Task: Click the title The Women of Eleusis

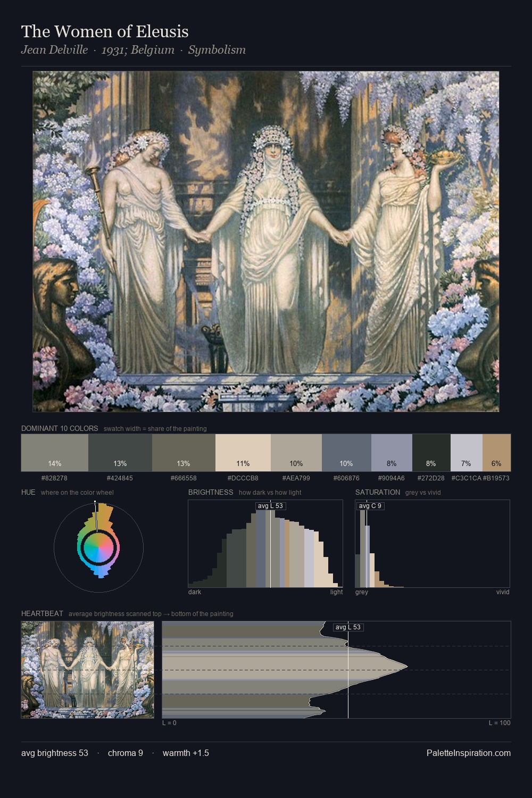Action: click(105, 31)
